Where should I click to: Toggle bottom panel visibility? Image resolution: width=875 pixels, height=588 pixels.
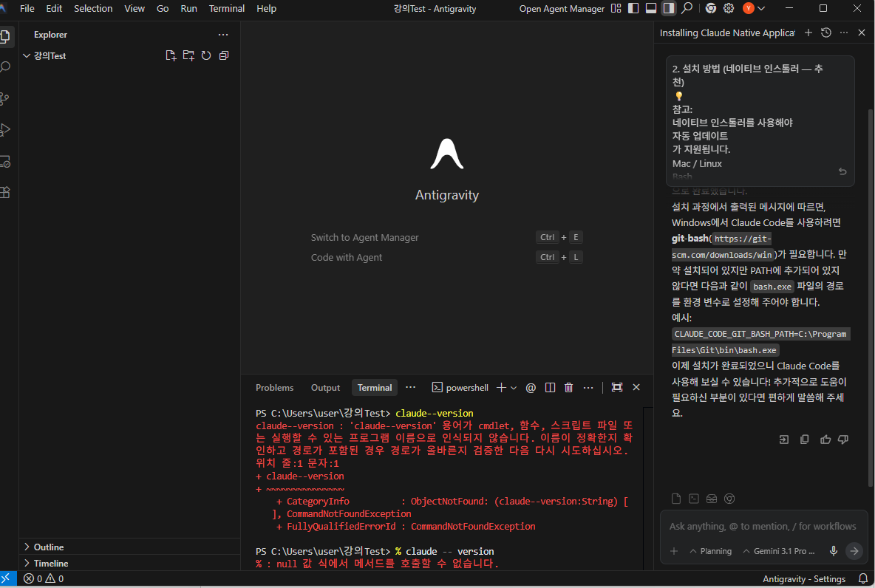pyautogui.click(x=650, y=8)
